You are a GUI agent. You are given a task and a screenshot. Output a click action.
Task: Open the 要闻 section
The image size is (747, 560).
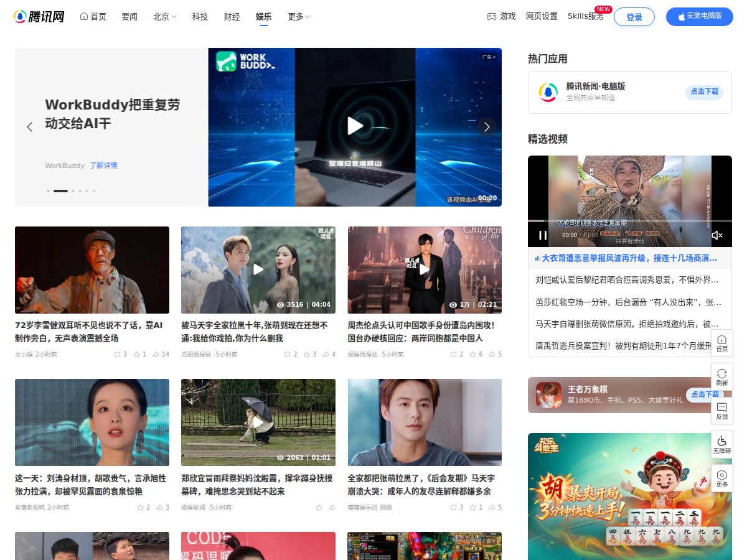point(129,17)
